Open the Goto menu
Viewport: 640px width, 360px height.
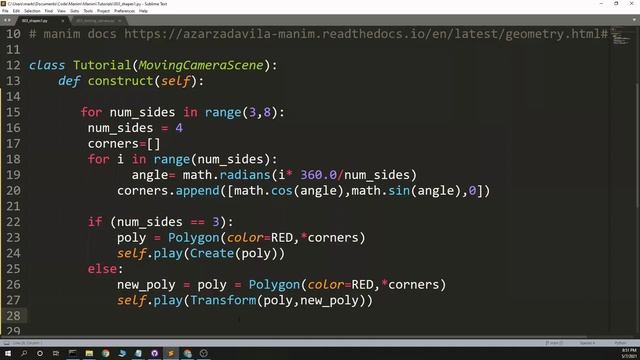(75, 11)
